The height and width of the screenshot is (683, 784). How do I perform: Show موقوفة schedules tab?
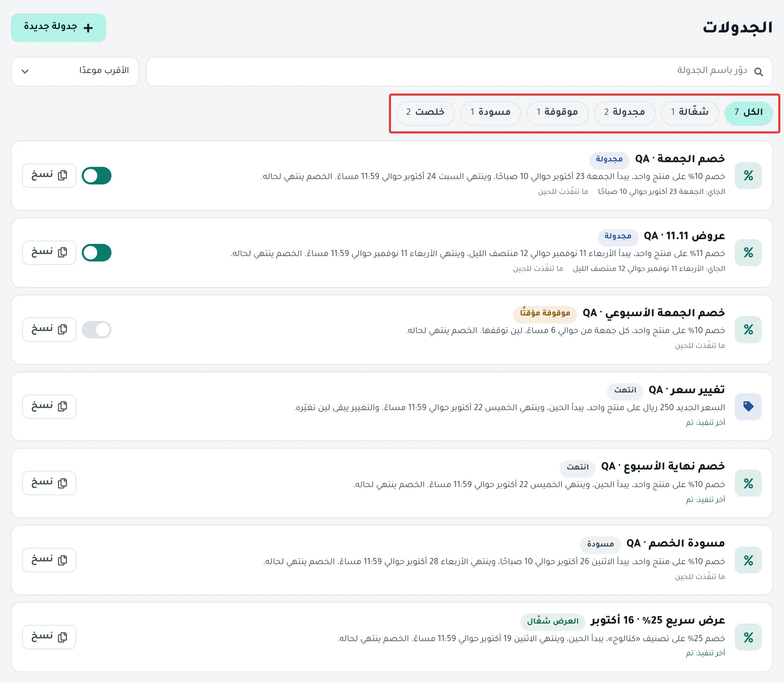point(557,113)
